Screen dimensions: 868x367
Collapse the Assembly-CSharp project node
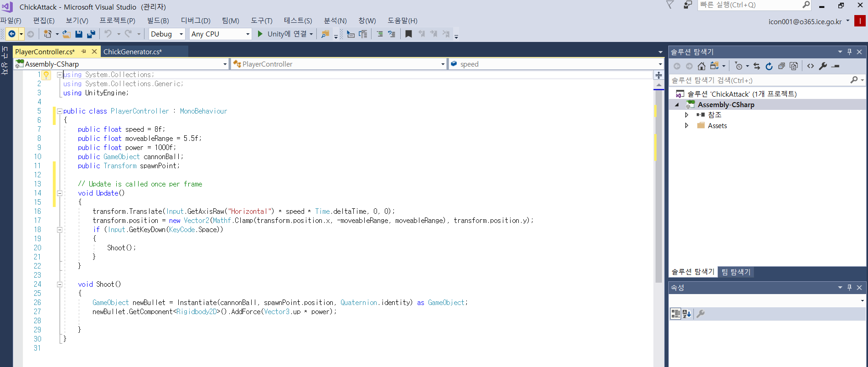coord(677,105)
